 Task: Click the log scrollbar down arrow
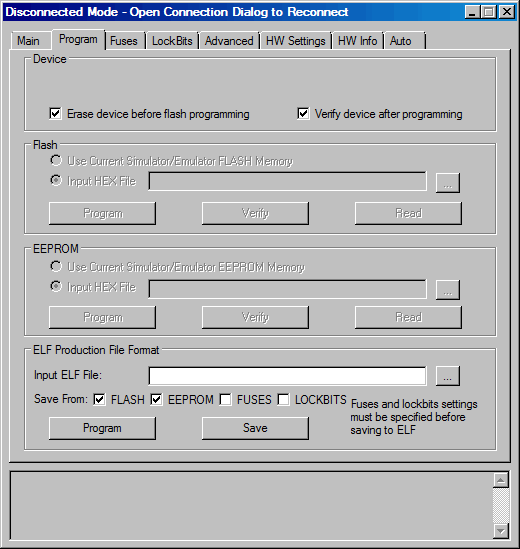(x=501, y=531)
